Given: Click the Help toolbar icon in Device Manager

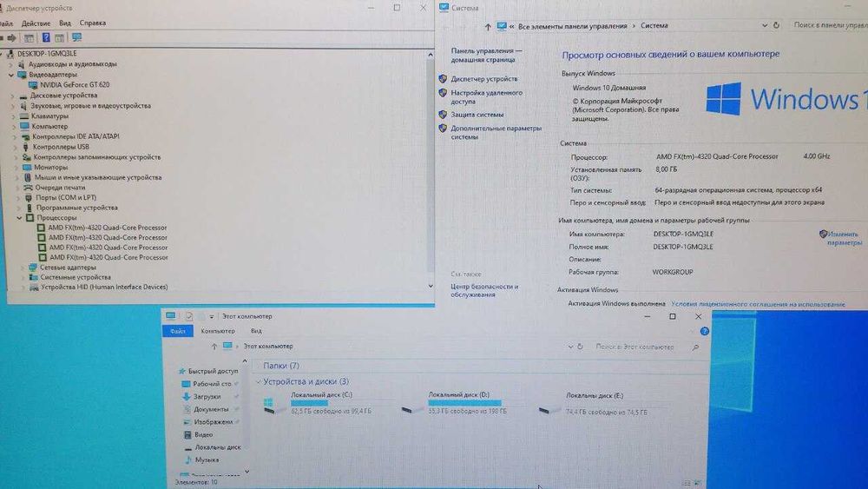Looking at the screenshot, I should point(46,37).
